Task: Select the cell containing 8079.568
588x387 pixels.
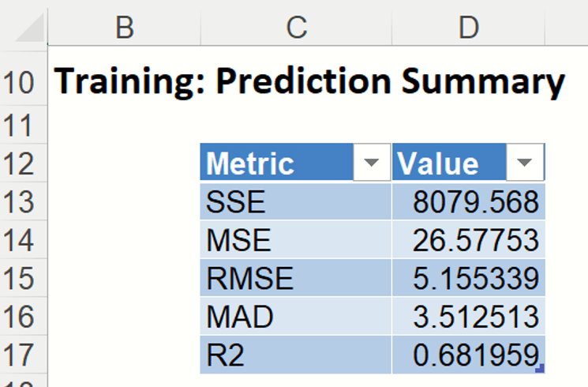Action: click(x=469, y=202)
